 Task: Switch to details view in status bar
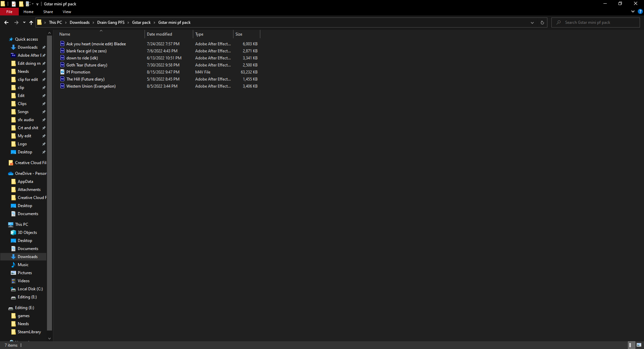630,345
